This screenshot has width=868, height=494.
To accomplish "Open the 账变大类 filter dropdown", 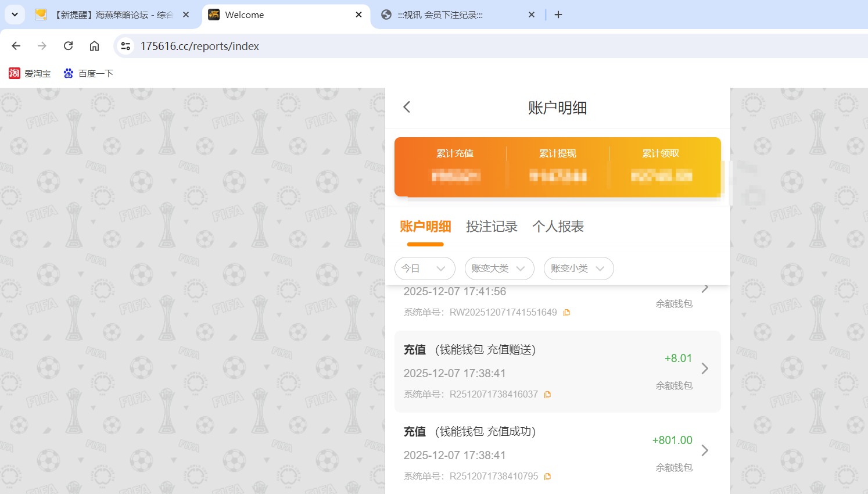I will pyautogui.click(x=499, y=269).
